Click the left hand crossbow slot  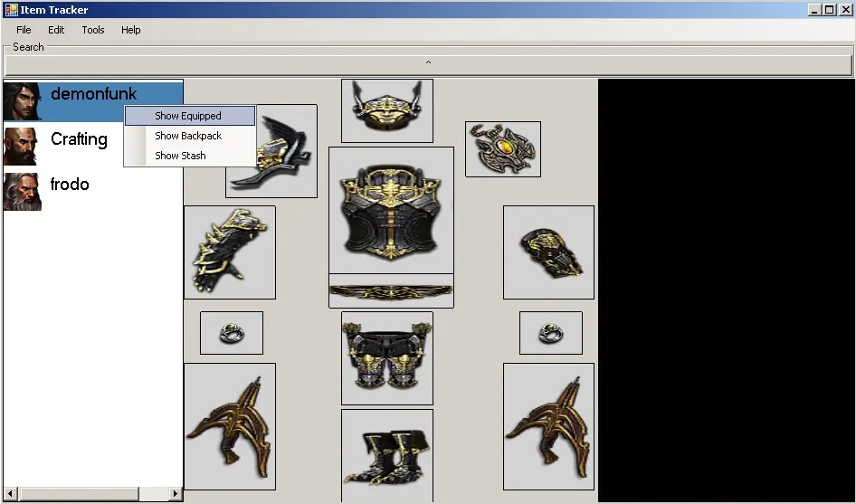230,426
